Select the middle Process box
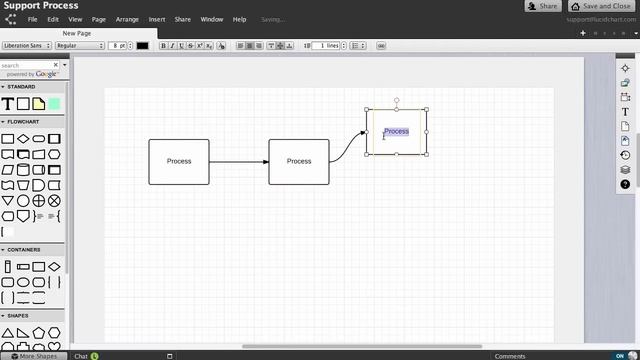Viewport: 640px width, 360px height. tap(299, 162)
